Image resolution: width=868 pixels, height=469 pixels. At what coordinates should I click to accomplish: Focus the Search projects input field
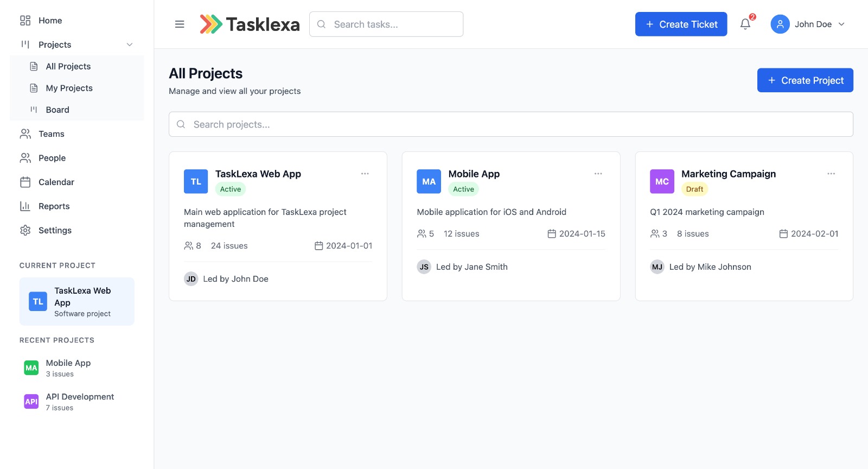pos(510,124)
